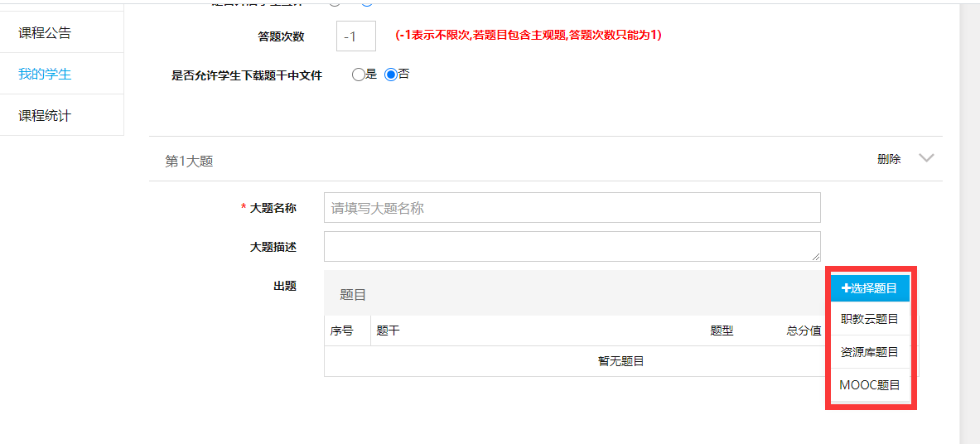Click the 题型 column header

pos(722,331)
